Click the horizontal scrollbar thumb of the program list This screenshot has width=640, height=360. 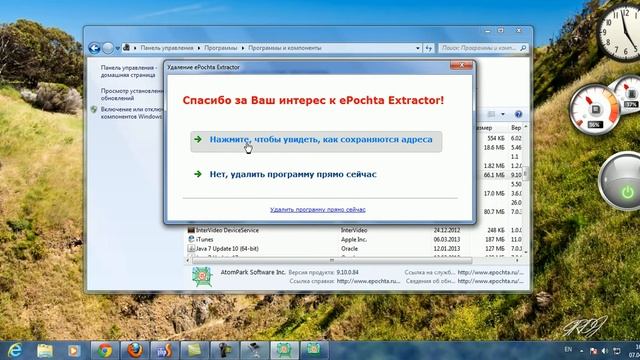332,260
